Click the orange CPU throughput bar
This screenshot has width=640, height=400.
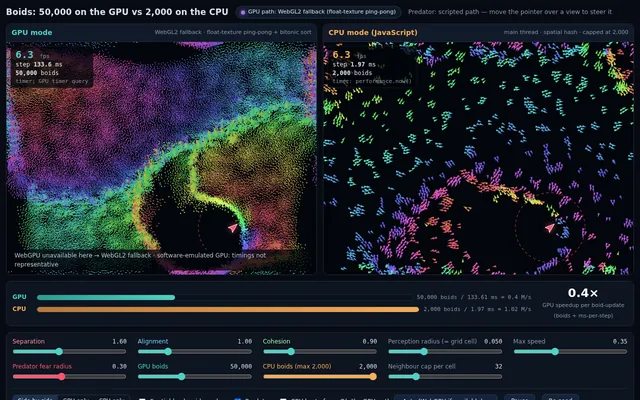[228, 309]
